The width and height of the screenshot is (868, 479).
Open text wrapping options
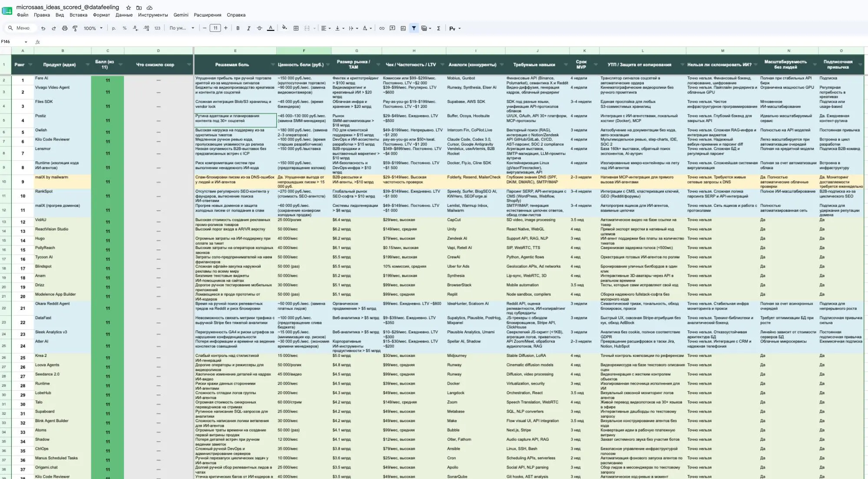point(353,28)
